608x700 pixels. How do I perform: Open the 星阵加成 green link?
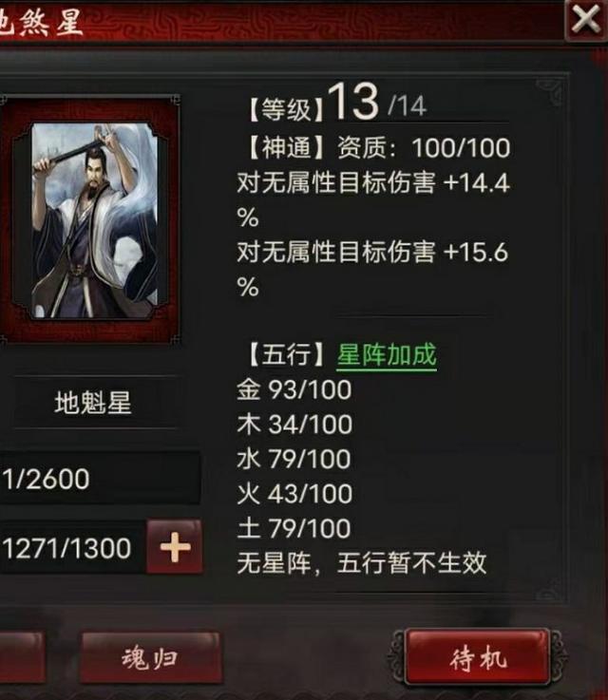tap(387, 355)
